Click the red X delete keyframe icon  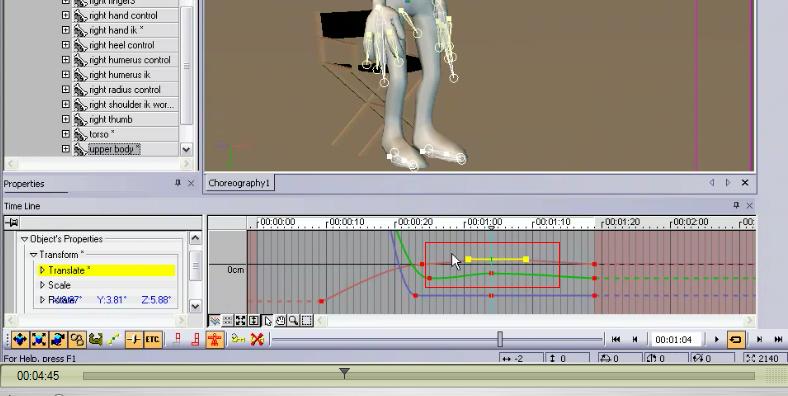tap(257, 340)
